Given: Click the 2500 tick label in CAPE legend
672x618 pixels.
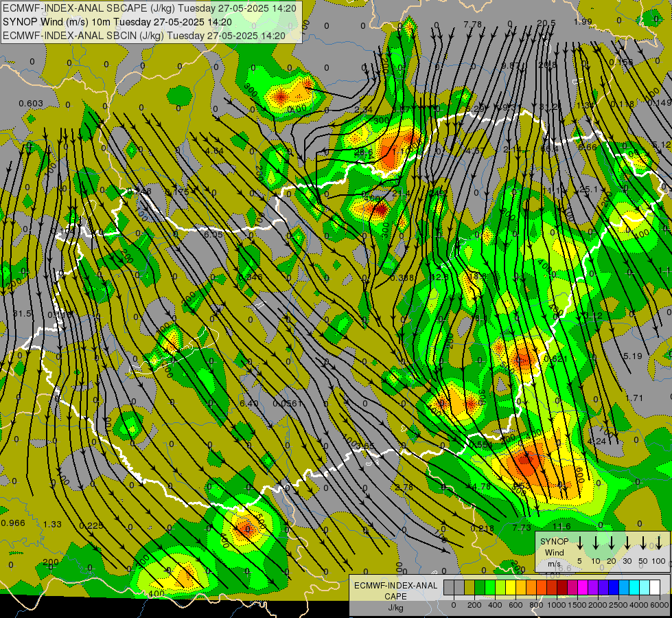Looking at the screenshot, I should 618,605.
